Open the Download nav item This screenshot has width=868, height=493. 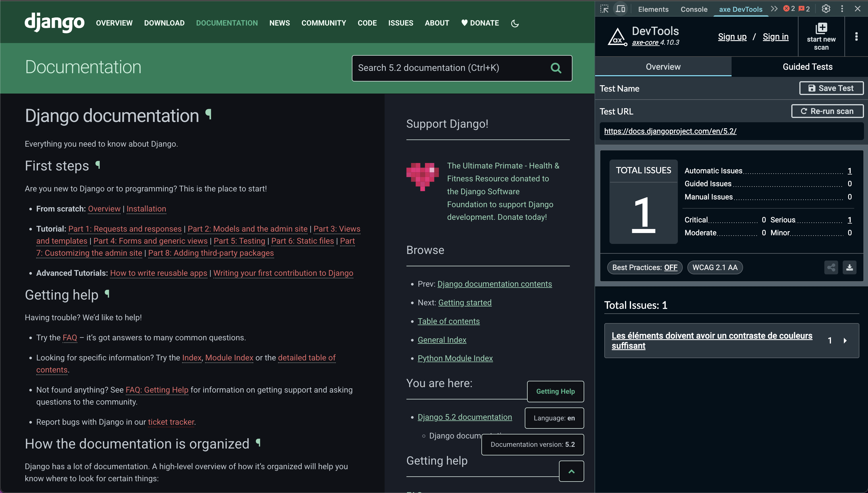click(164, 23)
